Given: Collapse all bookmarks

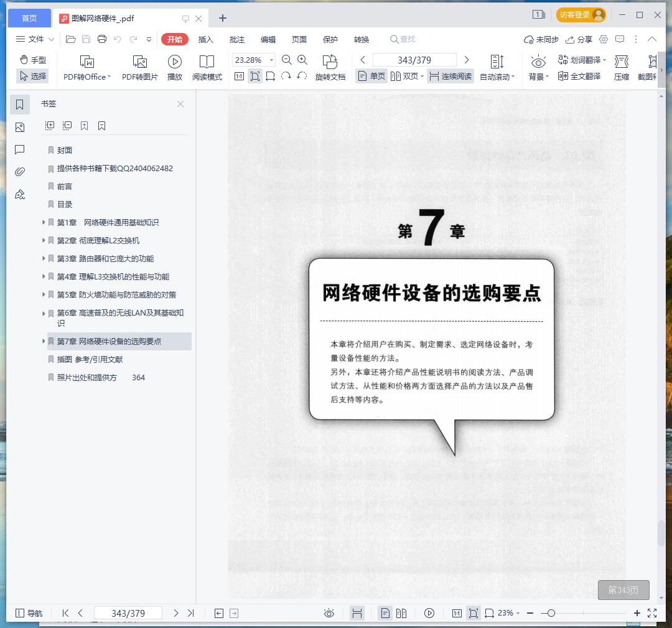Looking at the screenshot, I should [67, 126].
